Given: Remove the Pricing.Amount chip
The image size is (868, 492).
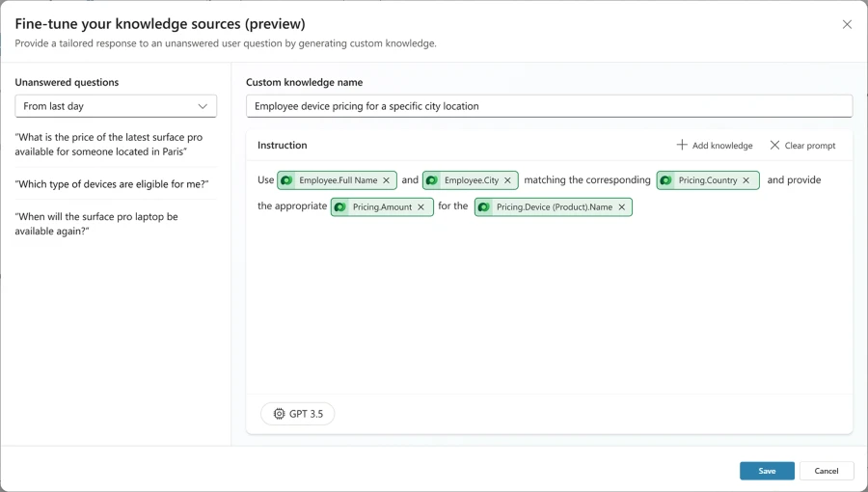Looking at the screenshot, I should coord(420,207).
